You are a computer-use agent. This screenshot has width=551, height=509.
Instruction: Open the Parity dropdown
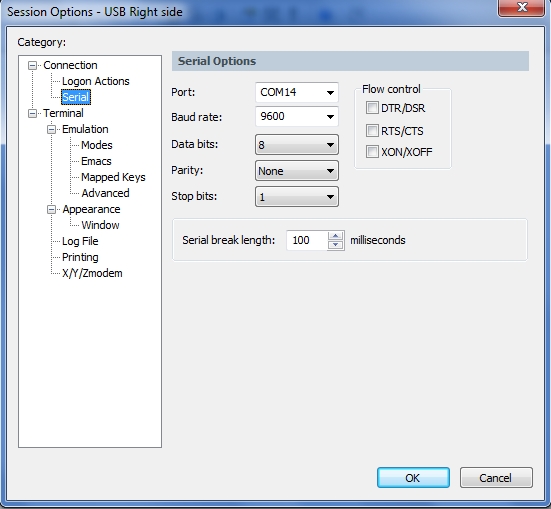[x=297, y=171]
